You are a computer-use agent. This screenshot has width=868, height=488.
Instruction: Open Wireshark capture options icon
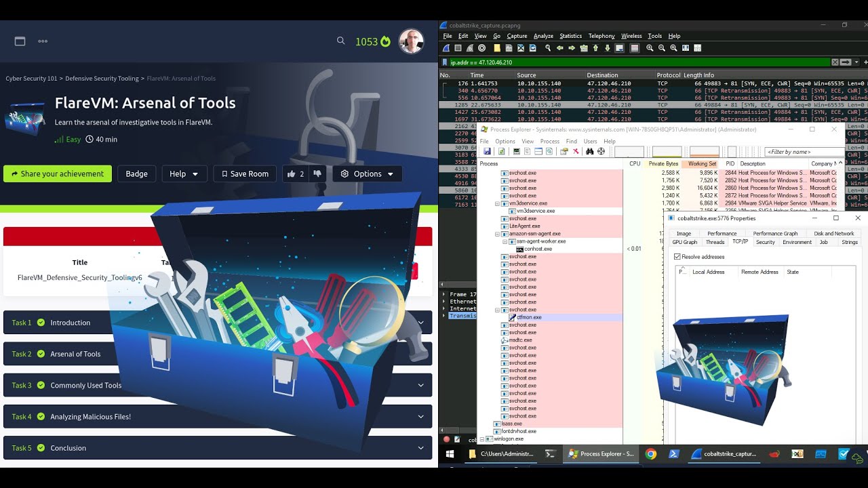pyautogui.click(x=481, y=48)
